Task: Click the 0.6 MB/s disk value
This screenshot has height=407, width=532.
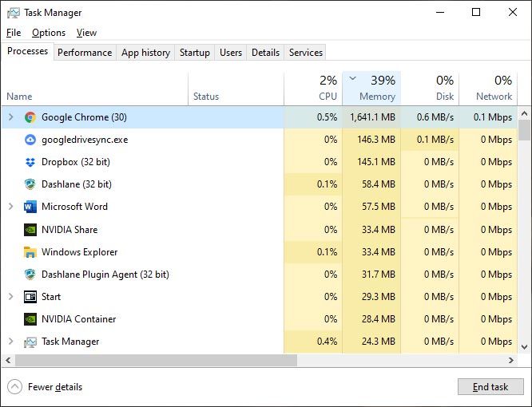Action: click(435, 117)
